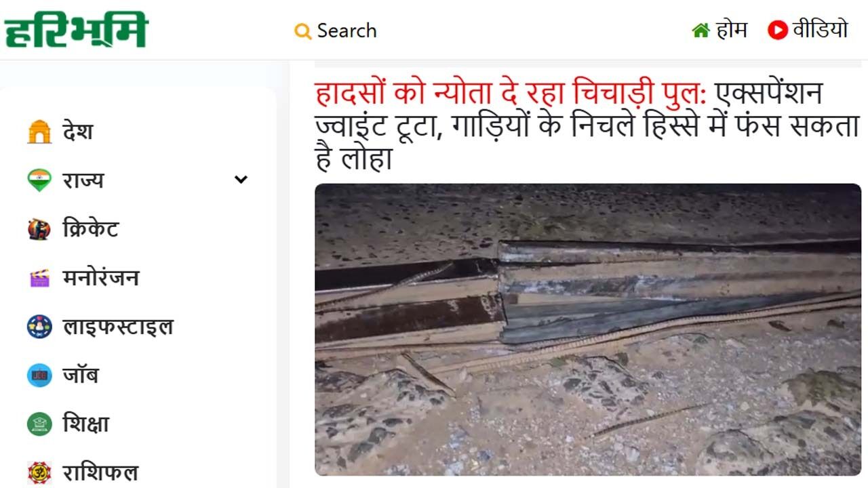Click the search magnifier icon
This screenshot has width=868, height=488.
(x=302, y=31)
